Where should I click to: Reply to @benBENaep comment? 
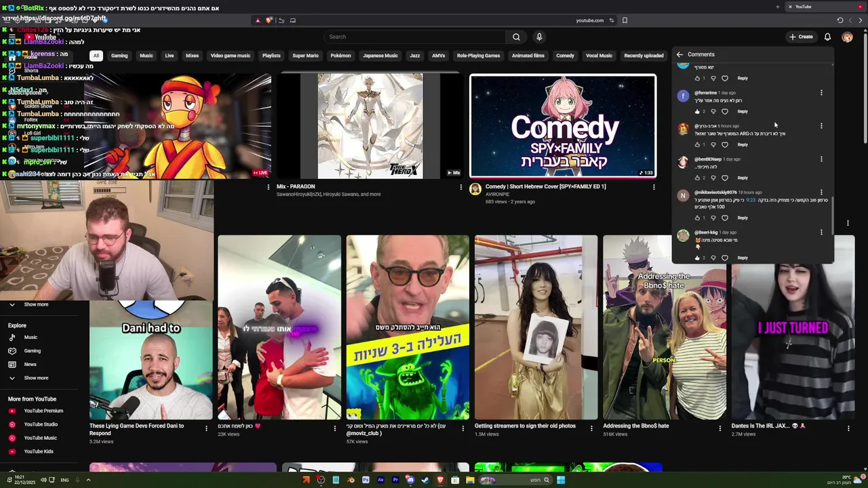pyautogui.click(x=743, y=178)
